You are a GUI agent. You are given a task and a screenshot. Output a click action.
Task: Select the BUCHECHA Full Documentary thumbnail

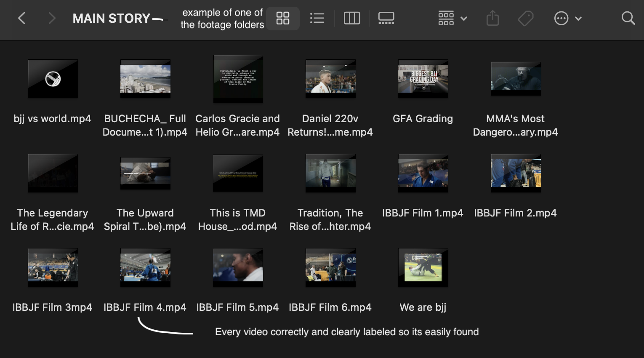145,79
